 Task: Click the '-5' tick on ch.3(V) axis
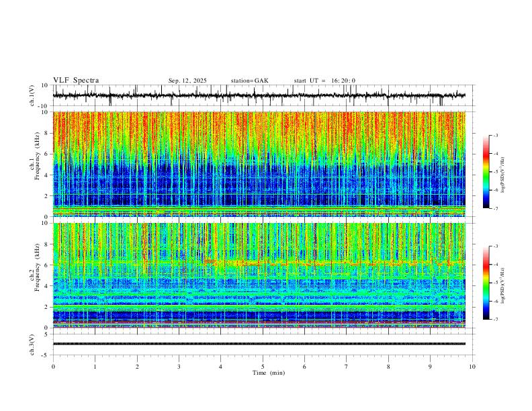(x=46, y=355)
